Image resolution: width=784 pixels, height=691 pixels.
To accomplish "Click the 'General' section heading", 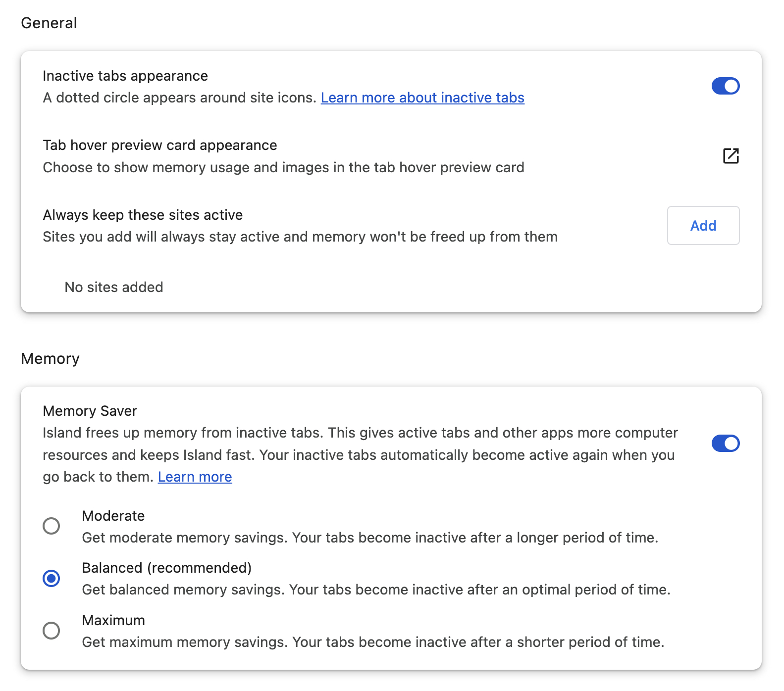I will pyautogui.click(x=49, y=23).
